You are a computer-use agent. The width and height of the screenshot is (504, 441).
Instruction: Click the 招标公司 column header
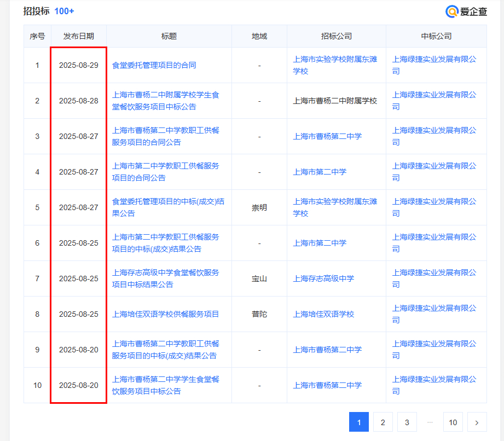click(x=337, y=36)
